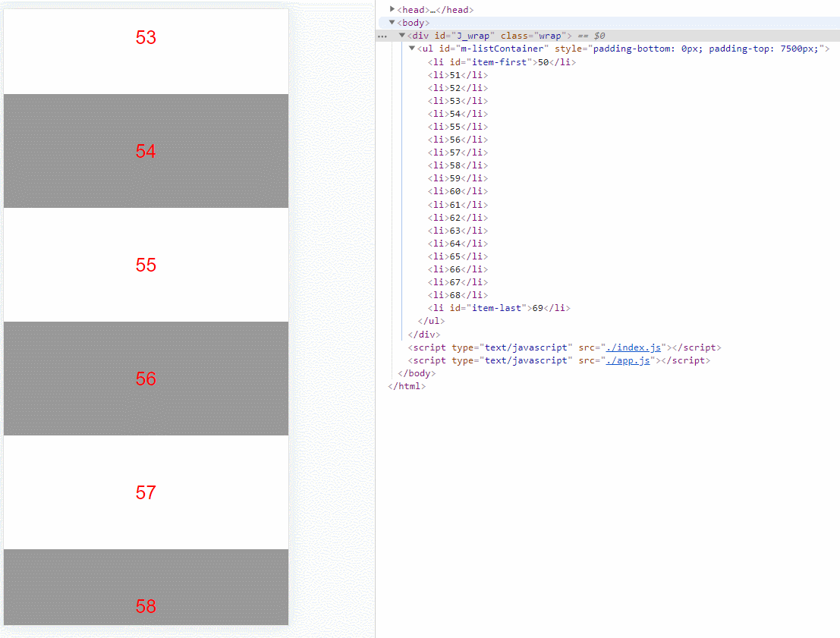This screenshot has width=840, height=638.
Task: Select the li 54 node in DOM tree
Action: (x=458, y=114)
